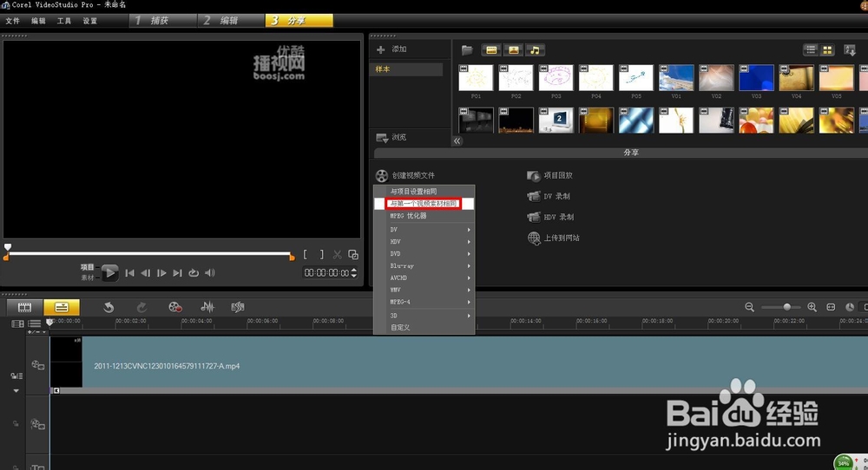Image resolution: width=868 pixels, height=470 pixels.
Task: Expand the Blu-ray submenu
Action: pyautogui.click(x=424, y=266)
